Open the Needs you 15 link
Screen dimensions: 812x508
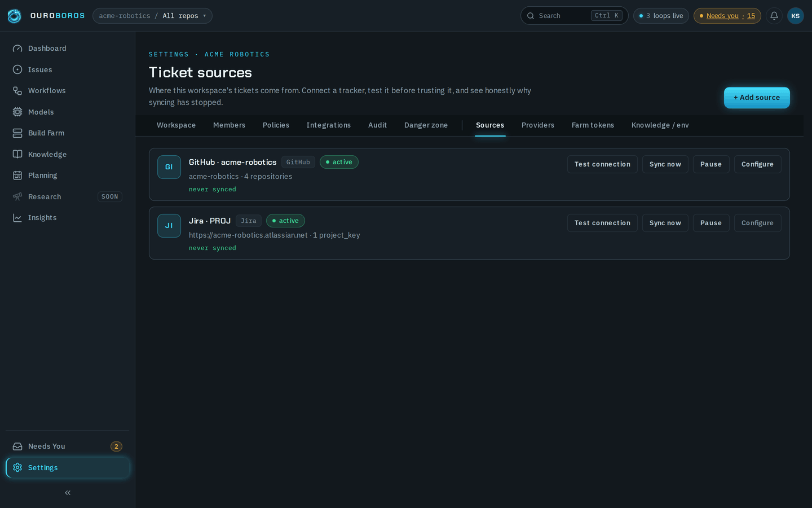click(727, 16)
